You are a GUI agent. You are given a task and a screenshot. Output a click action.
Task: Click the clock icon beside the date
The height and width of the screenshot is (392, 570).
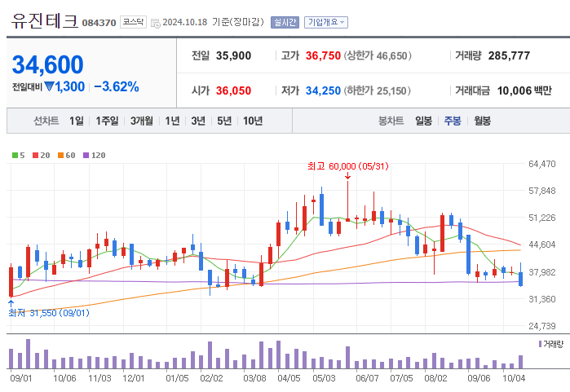156,24
